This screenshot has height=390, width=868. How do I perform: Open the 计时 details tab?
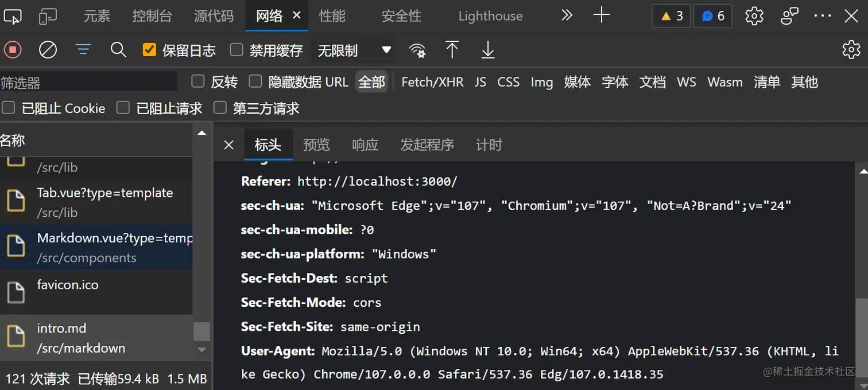click(489, 145)
